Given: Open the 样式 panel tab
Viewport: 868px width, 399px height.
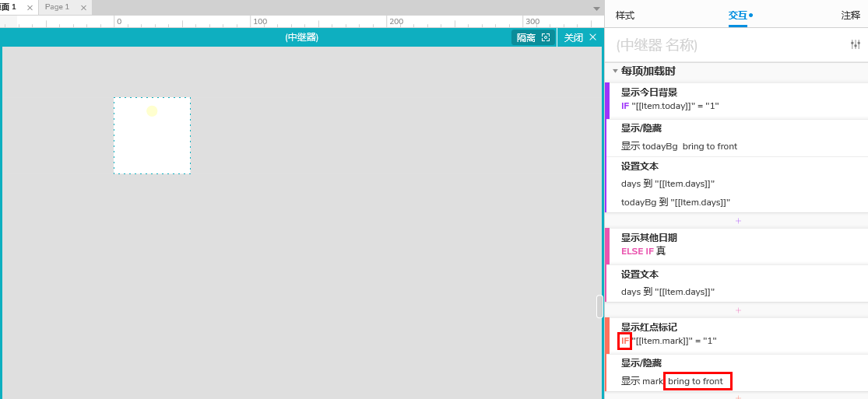Looking at the screenshot, I should click(625, 16).
